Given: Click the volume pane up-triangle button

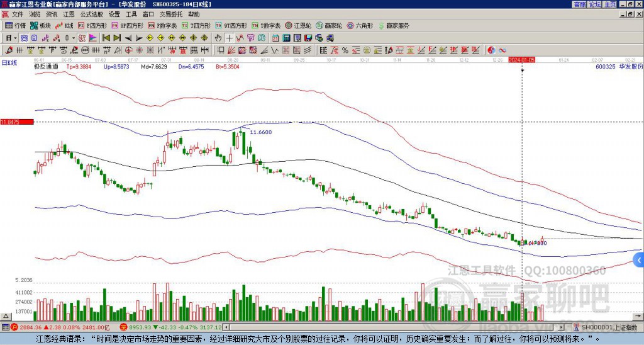Looking at the screenshot, I should pos(5,316).
